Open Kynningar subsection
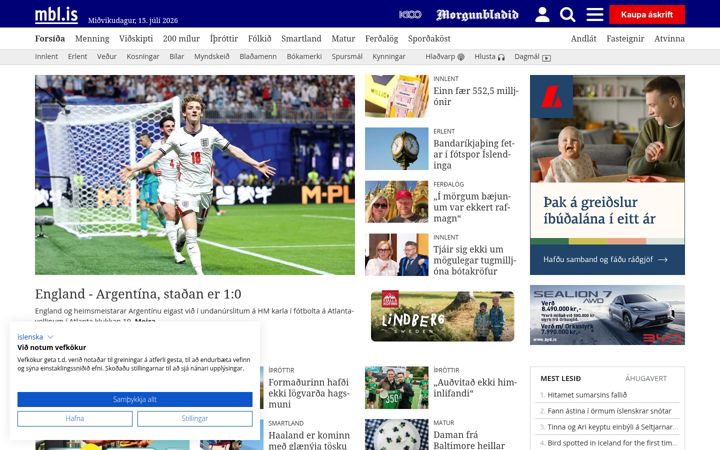The height and width of the screenshot is (450, 720). (x=389, y=56)
